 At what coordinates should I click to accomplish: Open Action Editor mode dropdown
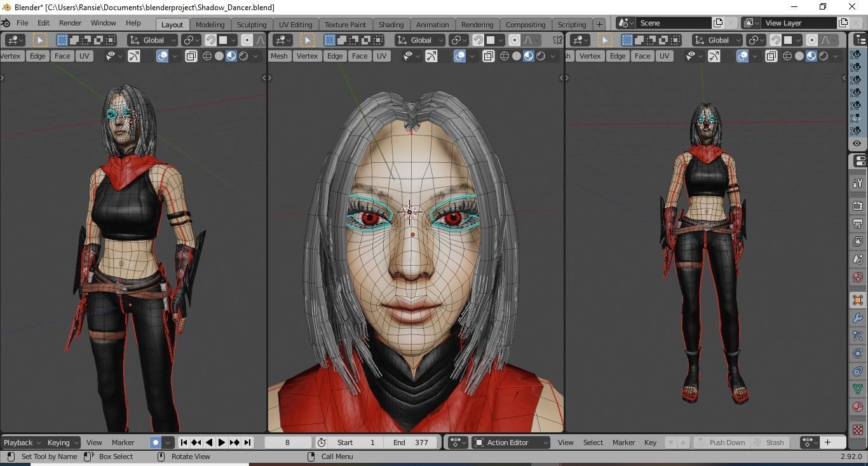[x=512, y=442]
